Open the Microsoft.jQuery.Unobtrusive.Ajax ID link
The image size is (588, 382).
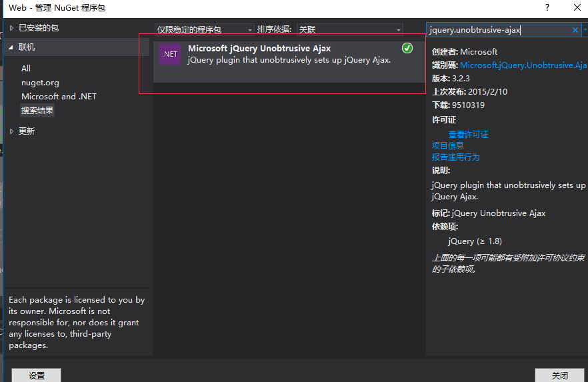click(523, 65)
